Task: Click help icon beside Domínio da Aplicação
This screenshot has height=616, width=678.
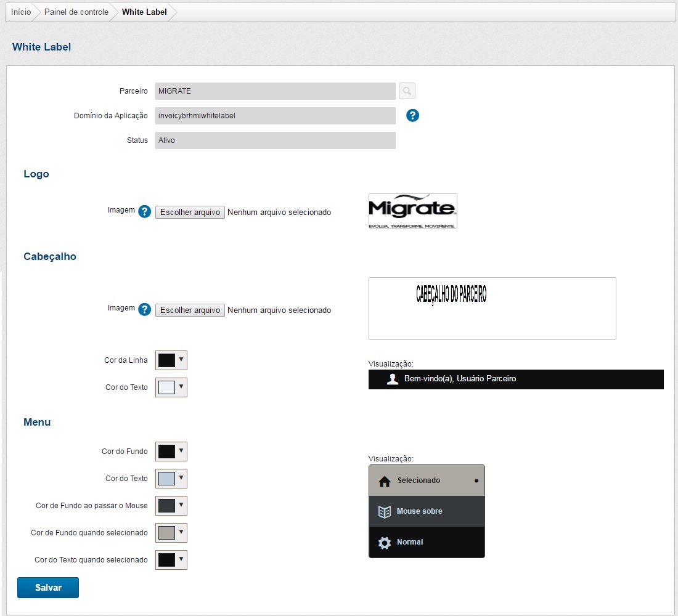Action: click(x=413, y=115)
